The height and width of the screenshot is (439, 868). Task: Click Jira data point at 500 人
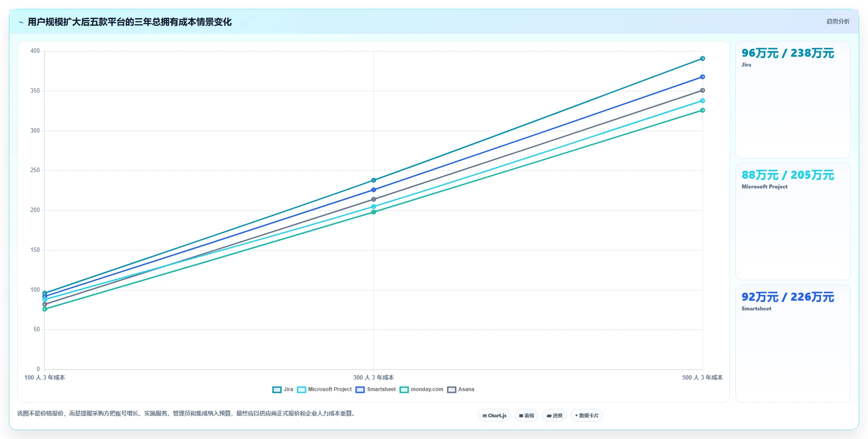703,59
